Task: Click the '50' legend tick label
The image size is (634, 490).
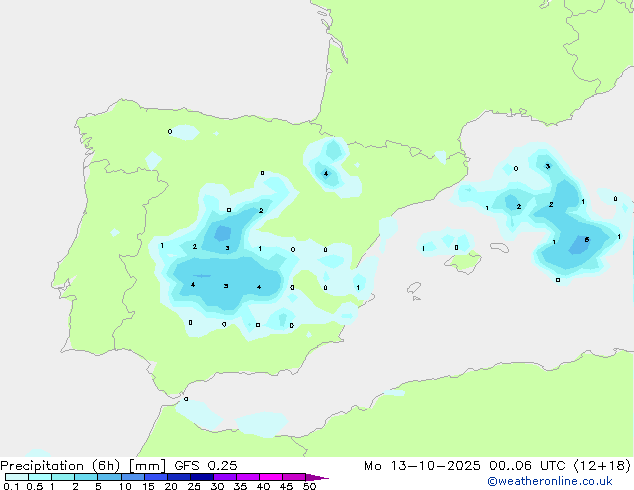Action: click(310, 486)
